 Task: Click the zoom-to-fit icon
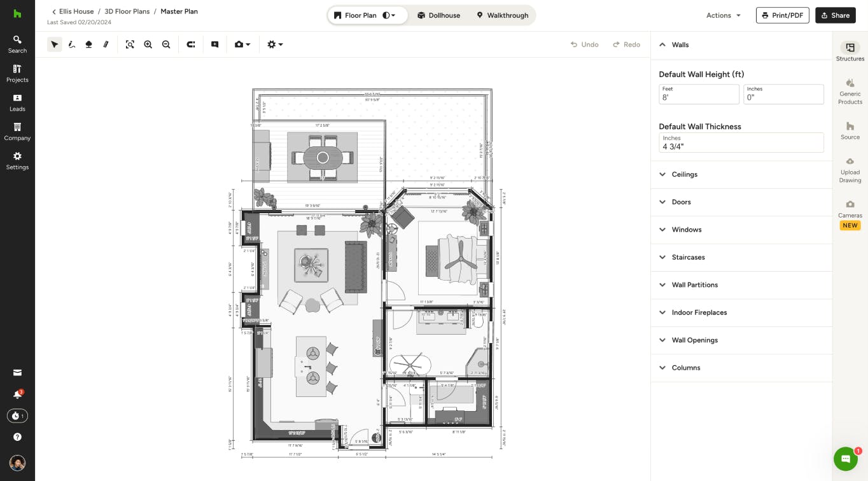coord(130,45)
